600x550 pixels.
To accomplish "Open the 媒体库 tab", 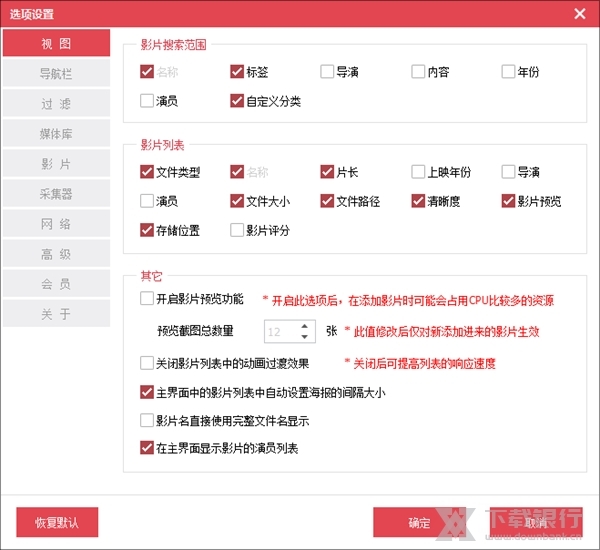I will coord(56,134).
